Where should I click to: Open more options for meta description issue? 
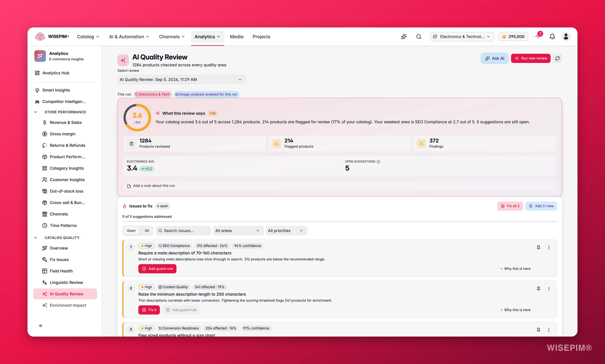[549, 247]
